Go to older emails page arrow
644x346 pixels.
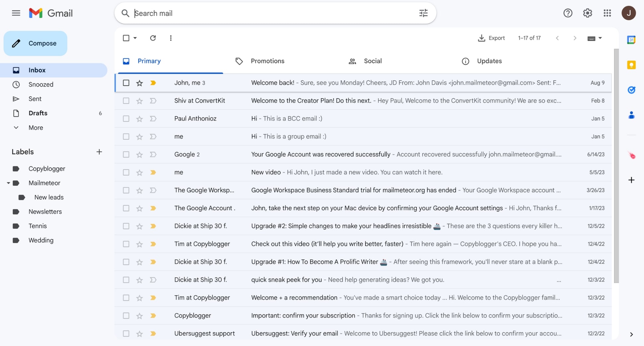575,38
